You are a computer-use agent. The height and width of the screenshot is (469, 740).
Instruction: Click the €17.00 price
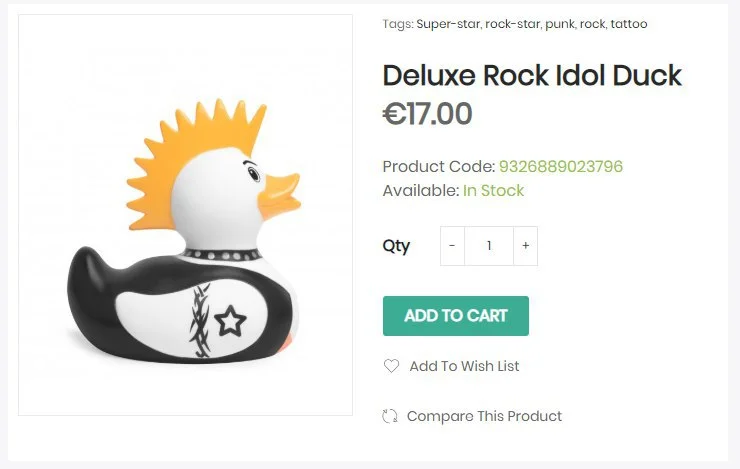(x=427, y=114)
